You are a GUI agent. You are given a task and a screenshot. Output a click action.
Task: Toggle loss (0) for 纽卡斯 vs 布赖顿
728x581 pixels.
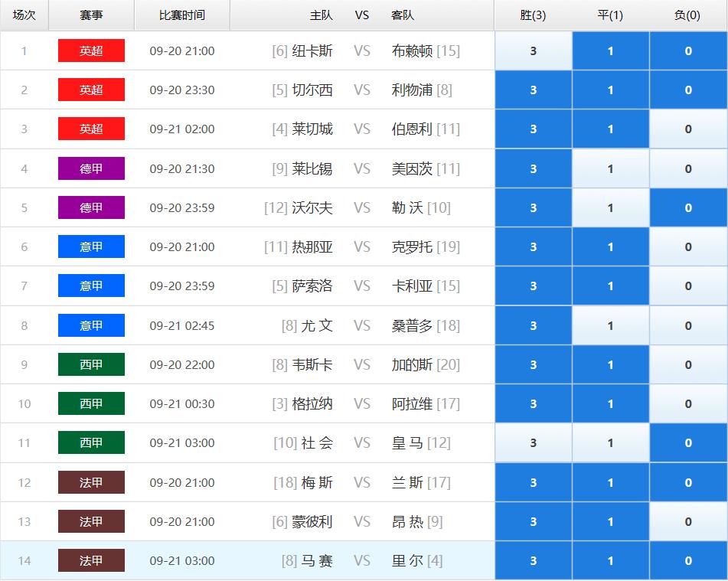(688, 51)
